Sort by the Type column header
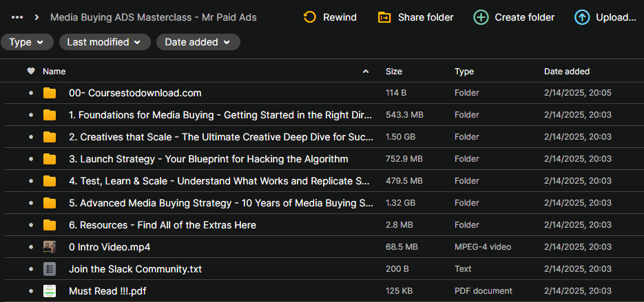644x302 pixels. 464,72
